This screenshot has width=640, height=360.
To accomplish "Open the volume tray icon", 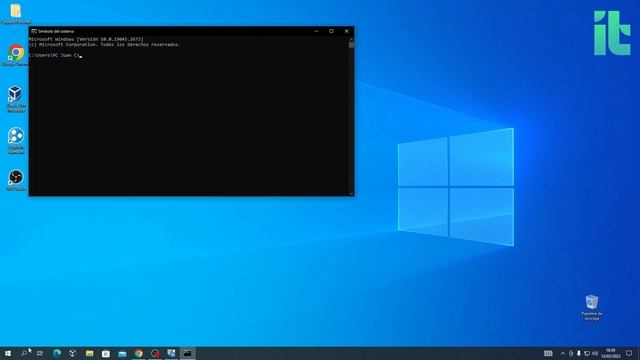I will click(595, 353).
